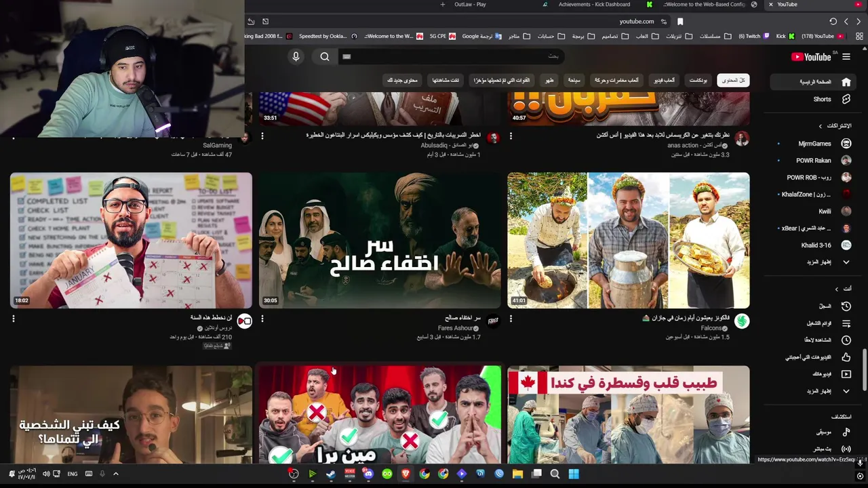Select the Podcasts (بودكاست) filter chip
Screen dimensions: 868x488
point(698,81)
